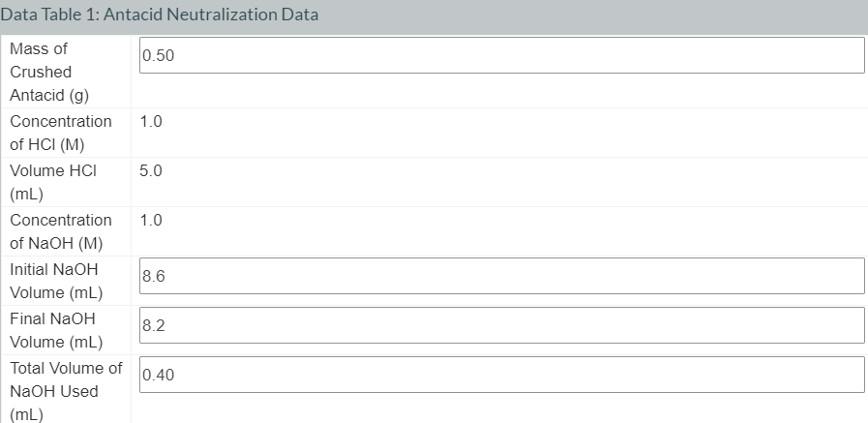Viewport: 868px width, 423px height.
Task: Select the Final NaOH Volume input box
Action: click(x=501, y=325)
